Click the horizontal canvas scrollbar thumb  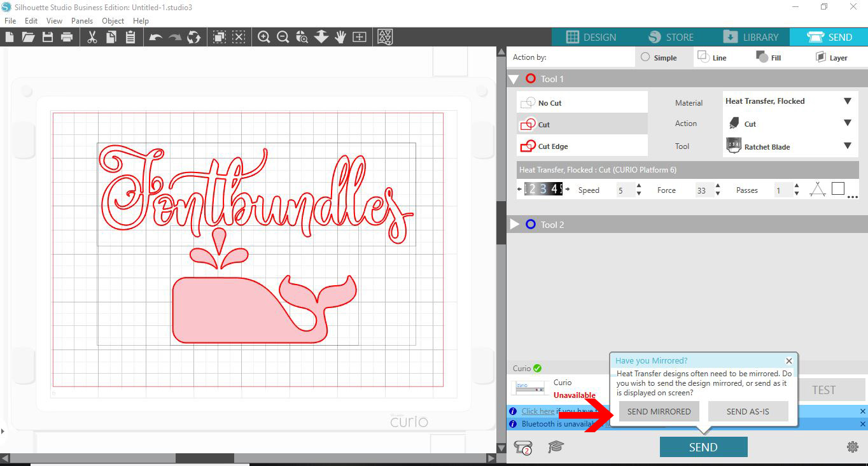(x=205, y=458)
